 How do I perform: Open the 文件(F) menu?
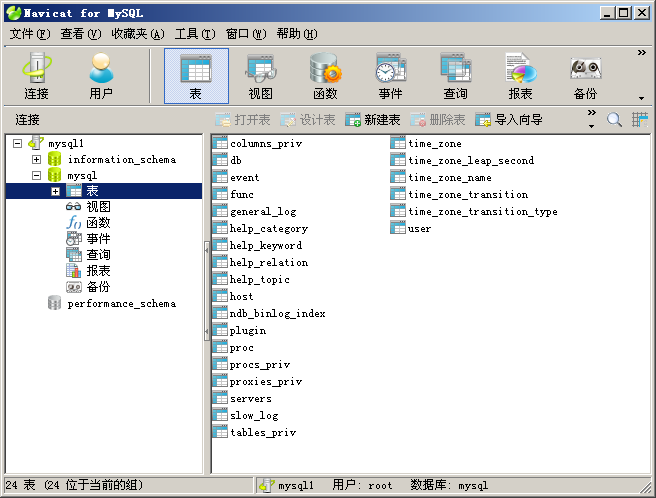click(30, 33)
